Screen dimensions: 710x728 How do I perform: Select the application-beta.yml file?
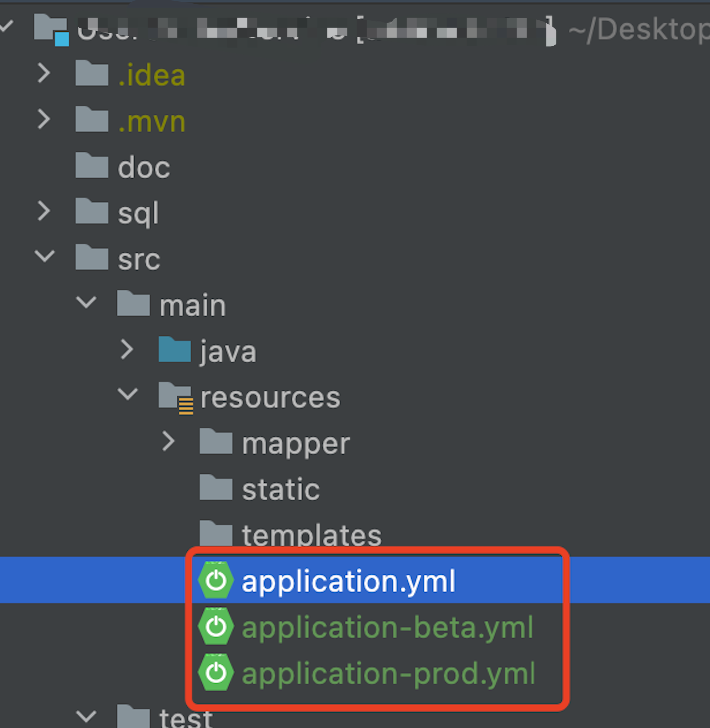(x=387, y=627)
